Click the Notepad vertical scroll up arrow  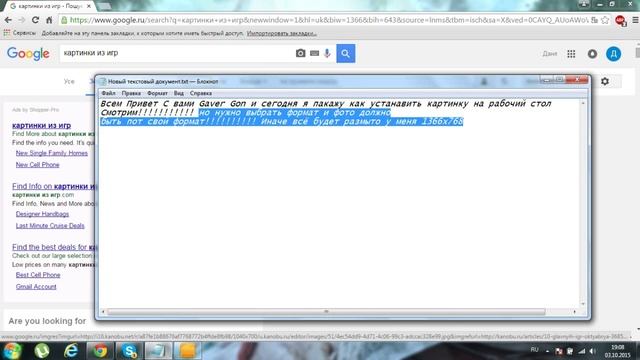point(583,103)
